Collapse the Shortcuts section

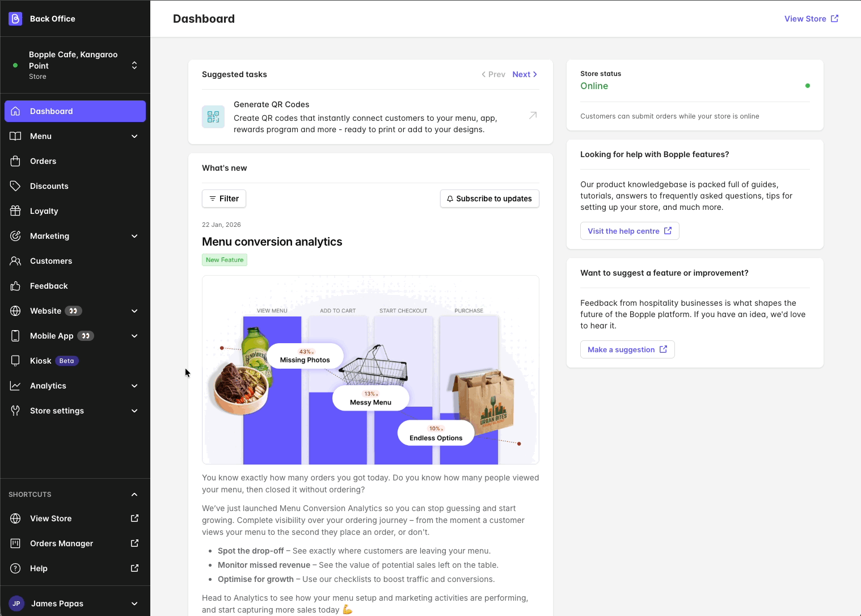[x=134, y=495]
